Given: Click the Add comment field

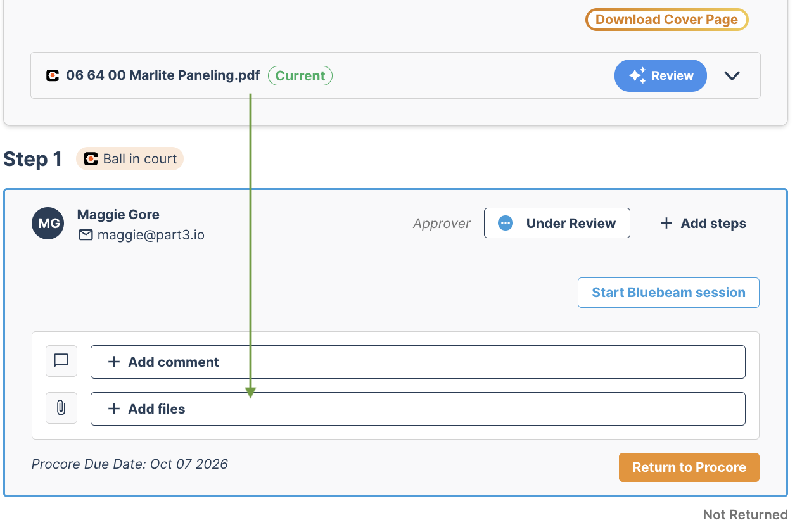Looking at the screenshot, I should pyautogui.click(x=418, y=362).
